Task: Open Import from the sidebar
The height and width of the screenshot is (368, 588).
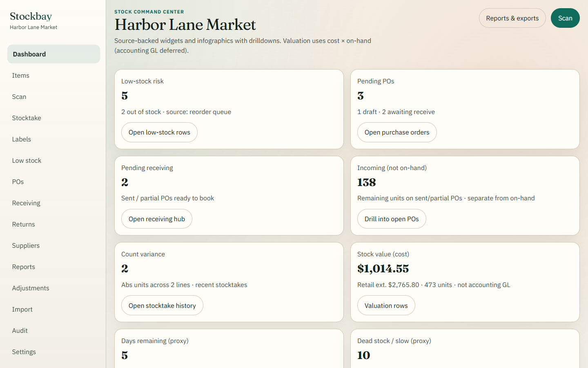Action: [x=53, y=309]
